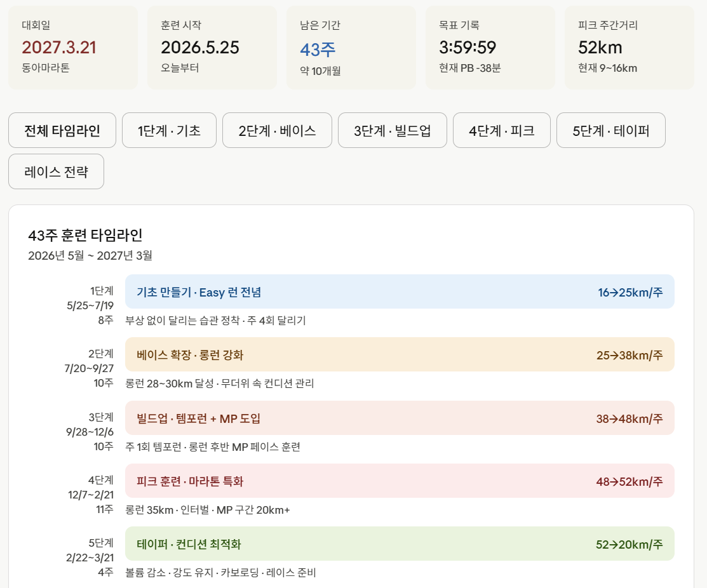Viewport: 707px width, 588px height.
Task: Click the 피크 훈련 · 마라톤 특화 bar
Action: (400, 481)
